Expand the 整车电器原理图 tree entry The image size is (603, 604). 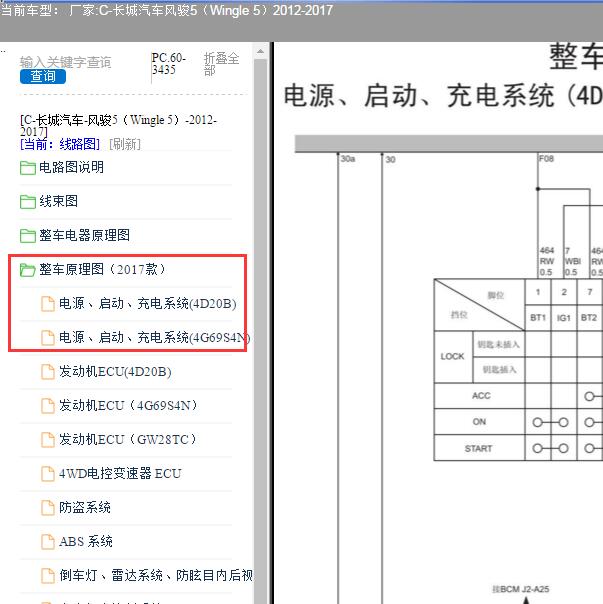click(x=84, y=235)
